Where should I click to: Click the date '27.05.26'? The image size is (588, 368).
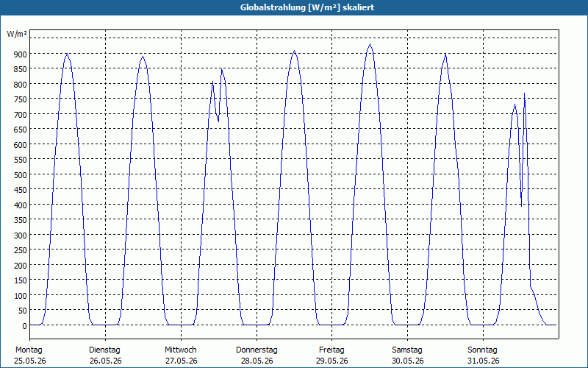[x=181, y=361]
